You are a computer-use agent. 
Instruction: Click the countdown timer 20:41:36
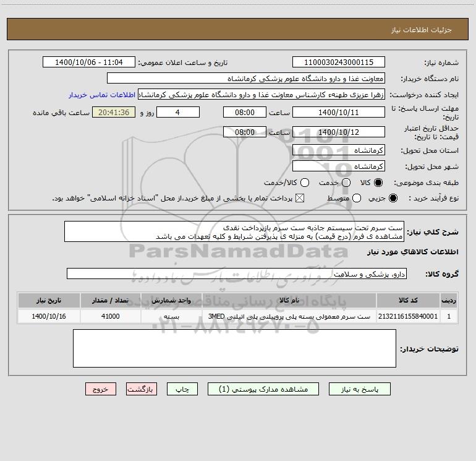114,112
